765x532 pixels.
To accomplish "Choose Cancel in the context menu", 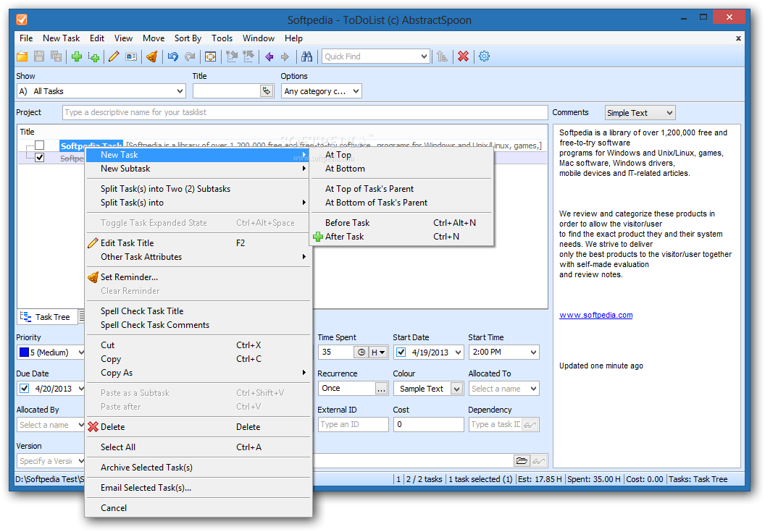I will [x=198, y=508].
